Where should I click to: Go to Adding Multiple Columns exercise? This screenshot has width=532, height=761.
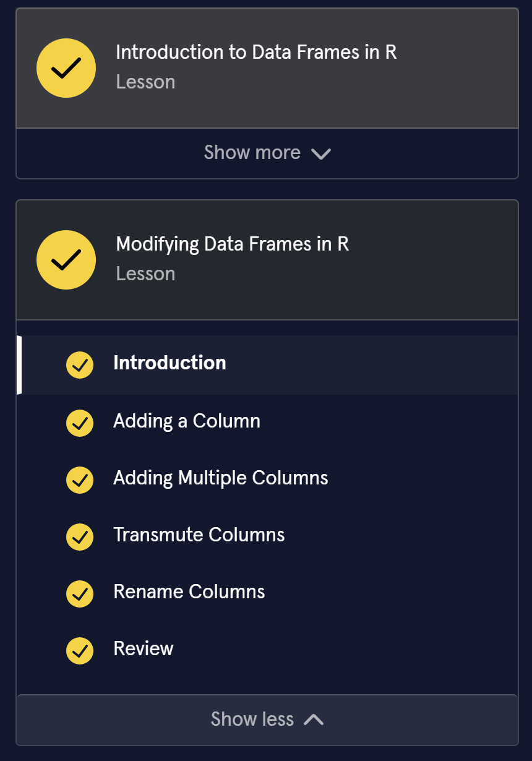coord(221,478)
